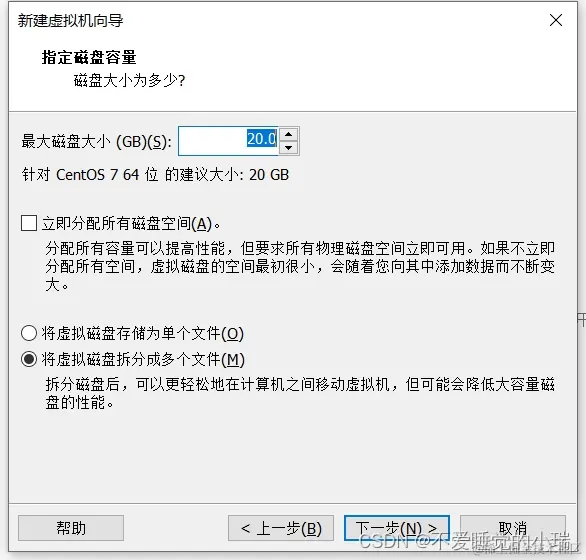Click the 最大磁盘大小 (GB)(S) label
The width and height of the screenshot is (586, 560).
pos(96,142)
